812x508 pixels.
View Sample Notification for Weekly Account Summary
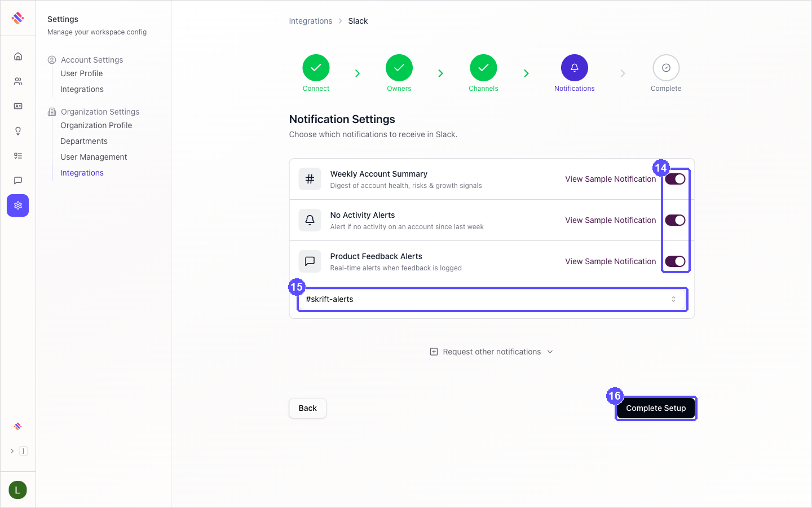click(x=611, y=179)
